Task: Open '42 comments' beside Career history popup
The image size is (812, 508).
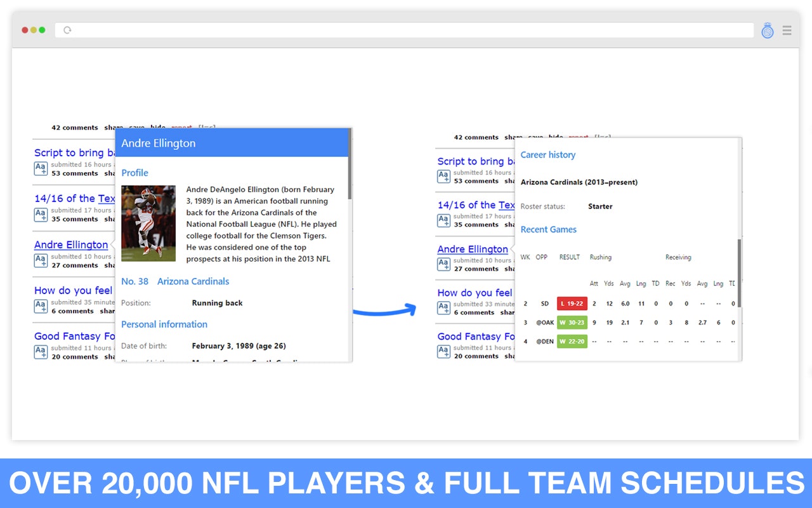Action: coord(476,137)
